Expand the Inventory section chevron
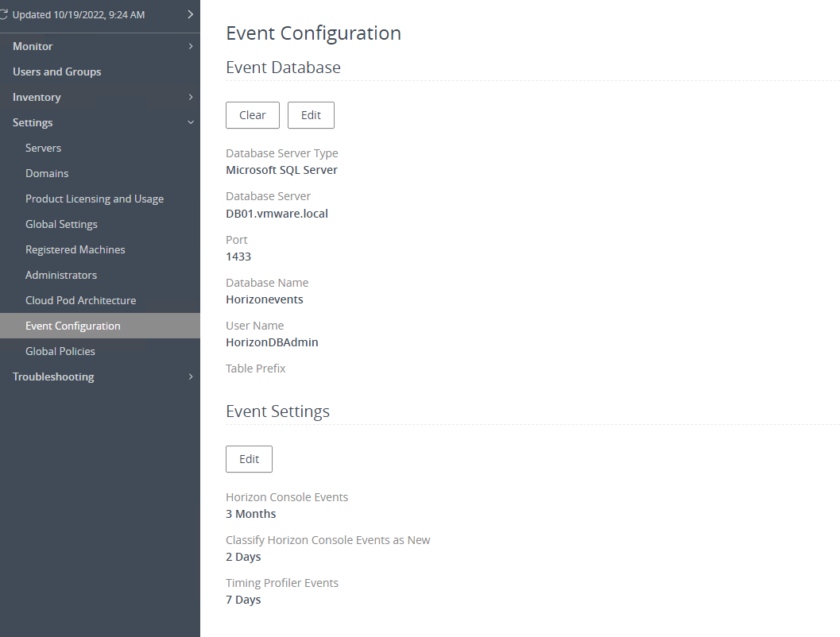 tap(190, 97)
